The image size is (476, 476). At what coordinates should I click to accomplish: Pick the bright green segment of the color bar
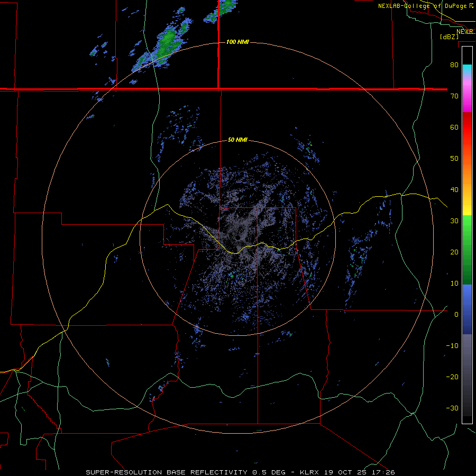click(x=467, y=226)
